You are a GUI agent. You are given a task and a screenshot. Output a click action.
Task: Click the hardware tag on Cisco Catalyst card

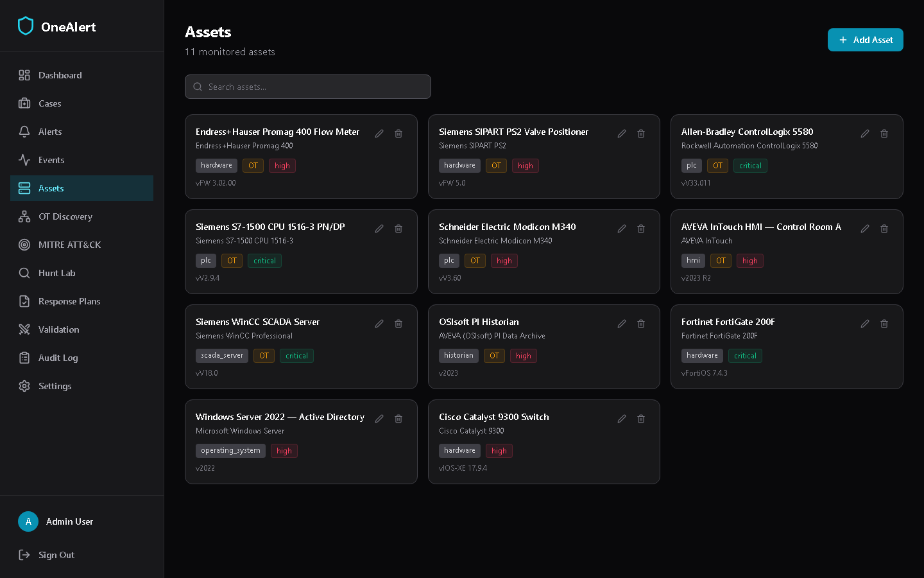coord(459,451)
